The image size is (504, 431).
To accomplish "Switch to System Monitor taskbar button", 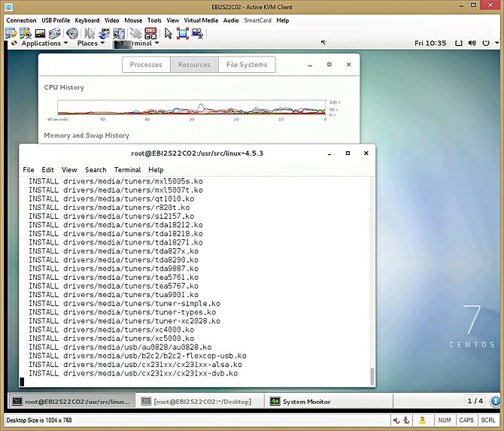I will coord(329,402).
